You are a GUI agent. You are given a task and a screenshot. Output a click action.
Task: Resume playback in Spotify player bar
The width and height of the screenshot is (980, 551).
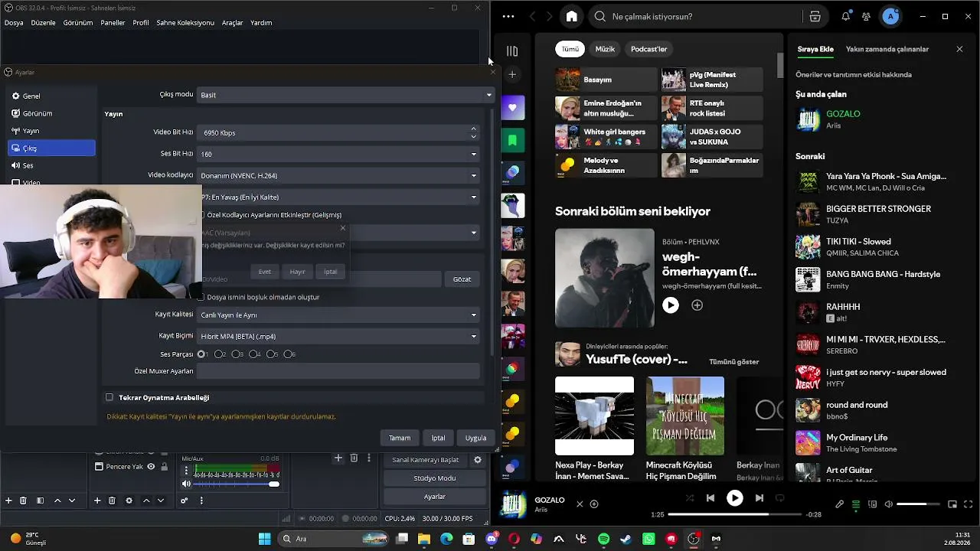pyautogui.click(x=734, y=498)
